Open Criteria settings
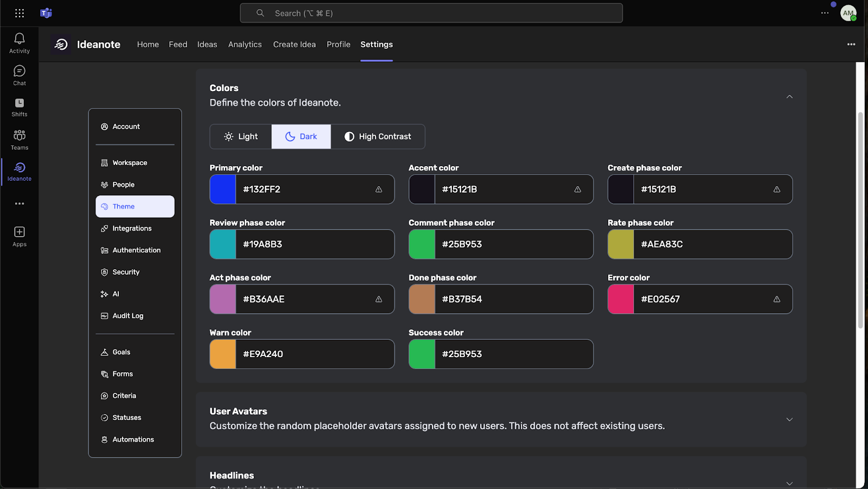868x489 pixels. tap(135, 396)
